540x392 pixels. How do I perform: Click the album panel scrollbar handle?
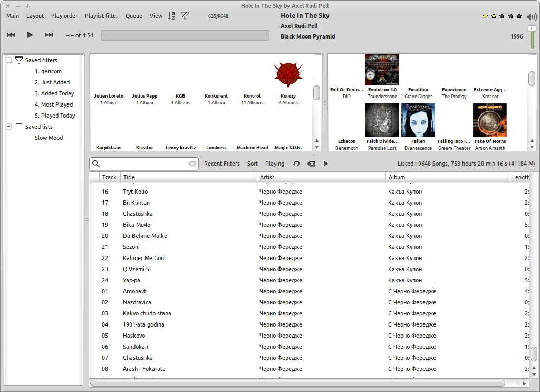532,78
